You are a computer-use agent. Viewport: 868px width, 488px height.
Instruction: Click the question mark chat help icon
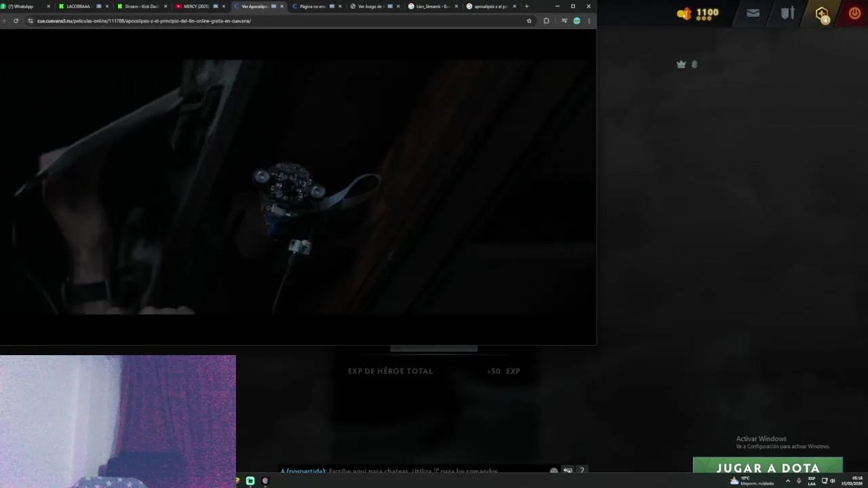coord(581,471)
